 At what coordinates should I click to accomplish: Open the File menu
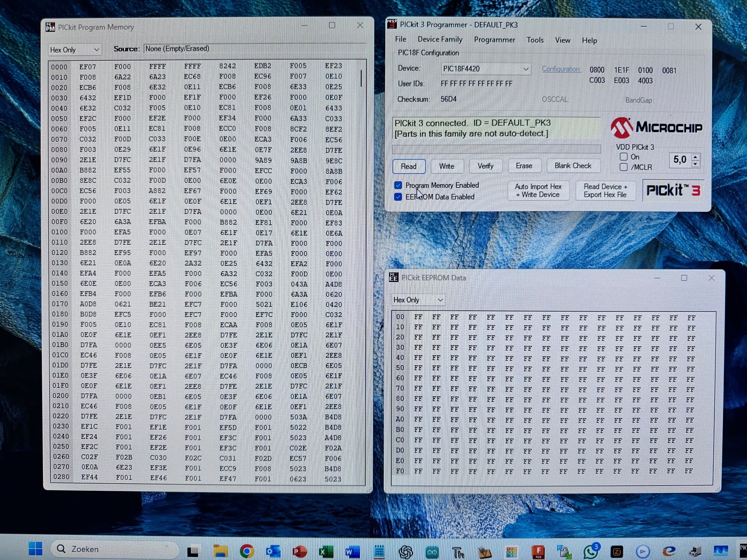coord(401,39)
